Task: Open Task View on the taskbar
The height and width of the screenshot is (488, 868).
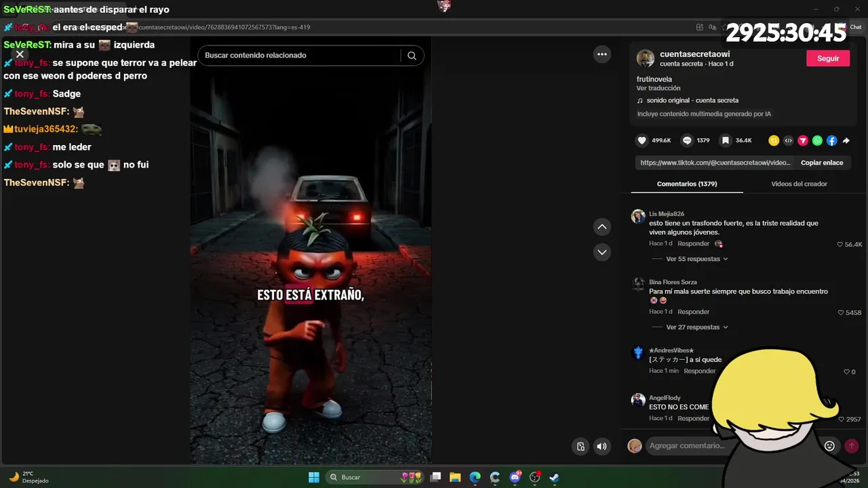Action: (436, 477)
